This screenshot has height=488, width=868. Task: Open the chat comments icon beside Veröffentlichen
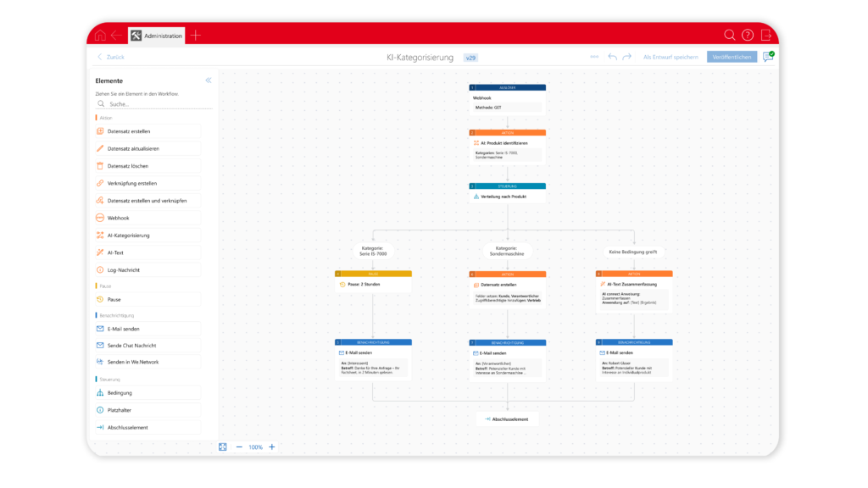(x=768, y=57)
